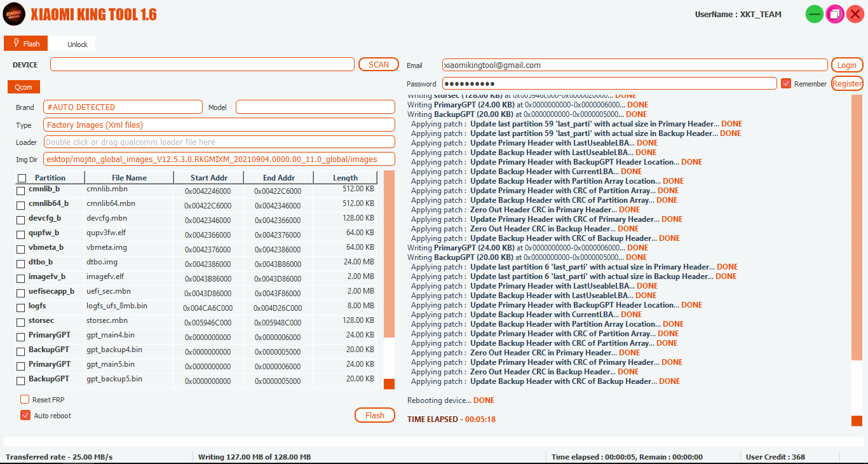
Task: Uncheck the Remember password checkbox
Action: [786, 84]
